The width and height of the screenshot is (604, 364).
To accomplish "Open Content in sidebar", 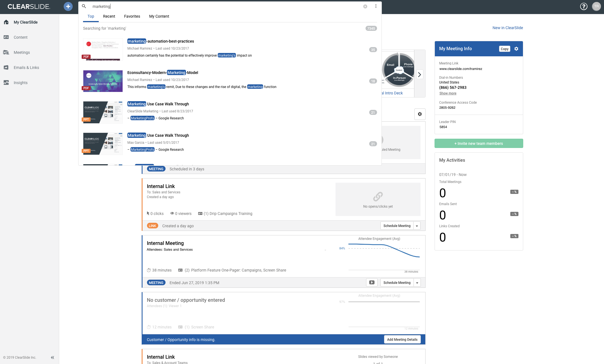I will [20, 37].
